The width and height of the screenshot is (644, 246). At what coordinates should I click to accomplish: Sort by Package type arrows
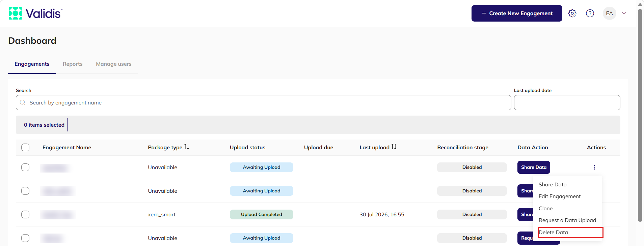click(187, 147)
